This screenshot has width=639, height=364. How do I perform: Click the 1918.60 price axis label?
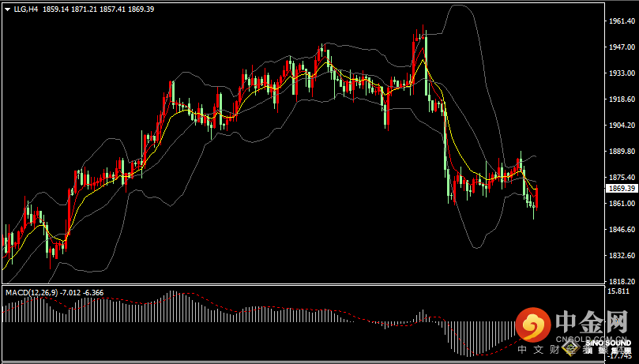pos(622,99)
